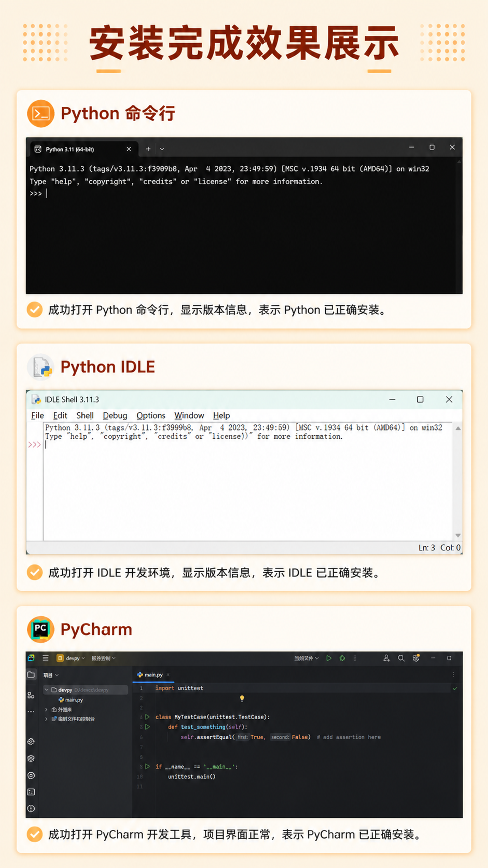Click 'Col: 0' in IDLE status bar
This screenshot has width=488, height=868.
[451, 548]
